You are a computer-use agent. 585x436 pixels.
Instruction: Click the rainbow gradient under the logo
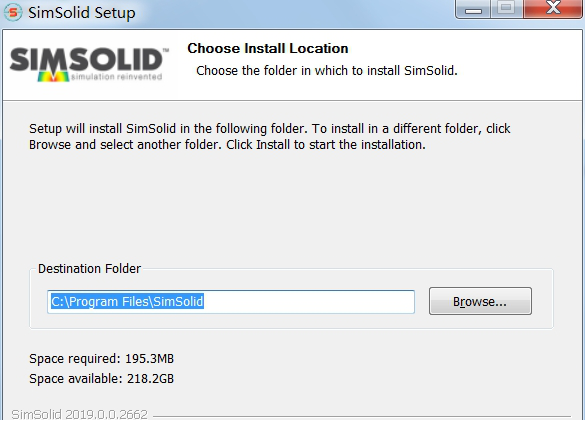point(53,76)
